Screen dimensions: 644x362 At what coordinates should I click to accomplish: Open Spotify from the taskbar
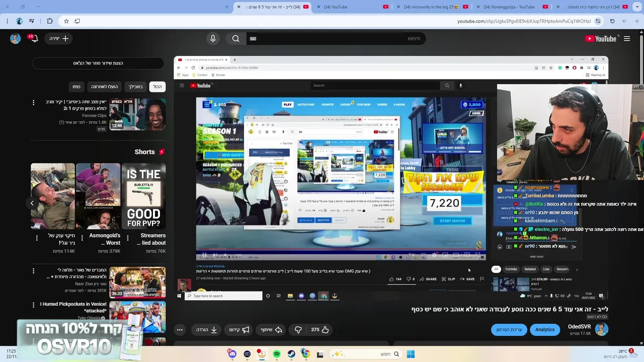(x=277, y=354)
